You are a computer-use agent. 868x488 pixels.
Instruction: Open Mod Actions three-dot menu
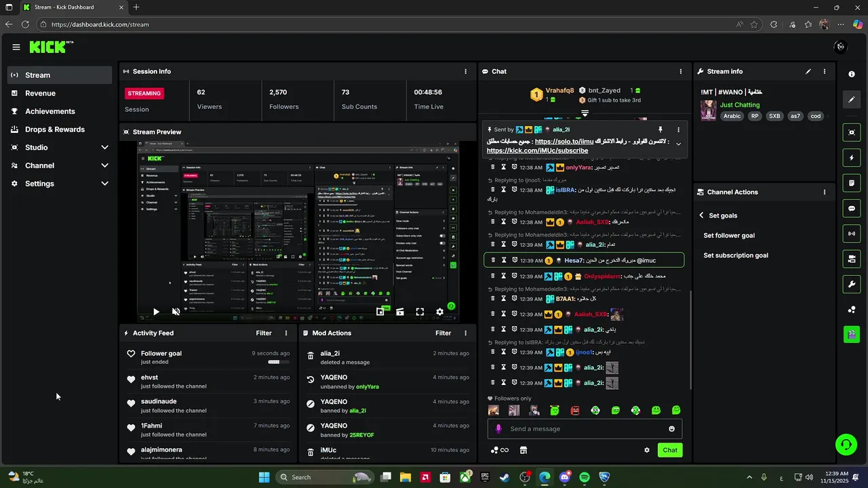(x=465, y=333)
